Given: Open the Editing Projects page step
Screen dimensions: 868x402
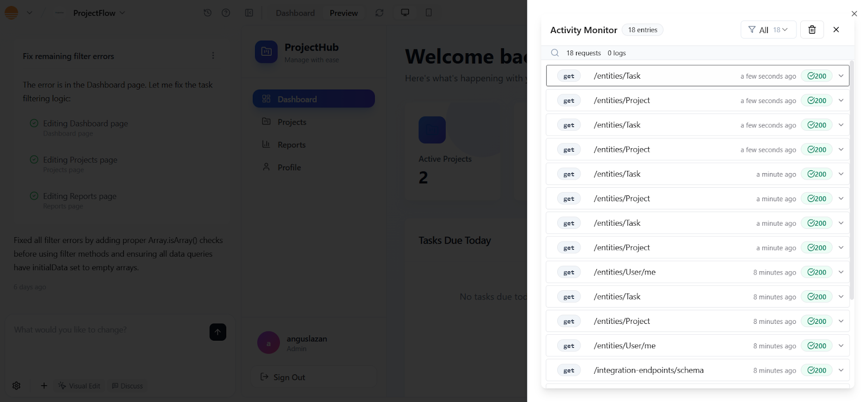Looking at the screenshot, I should (80, 164).
